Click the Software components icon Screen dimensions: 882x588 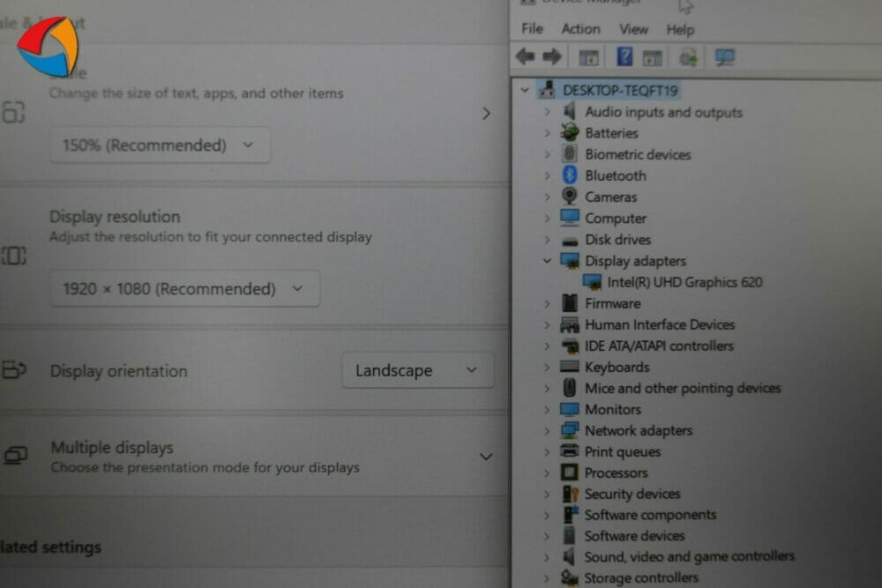pyautogui.click(x=570, y=514)
